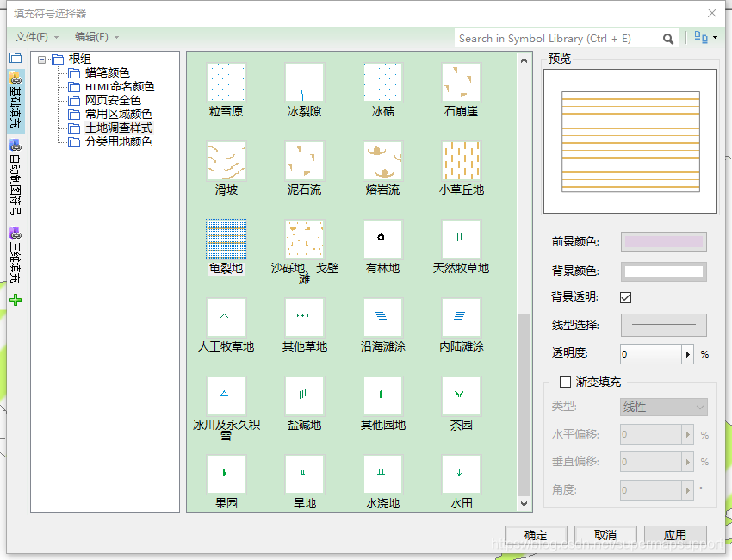Open the view options dropdown near search bar

(703, 38)
